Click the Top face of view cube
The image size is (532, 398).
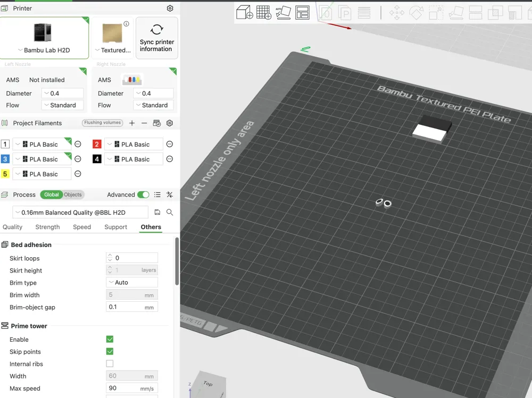pos(209,383)
